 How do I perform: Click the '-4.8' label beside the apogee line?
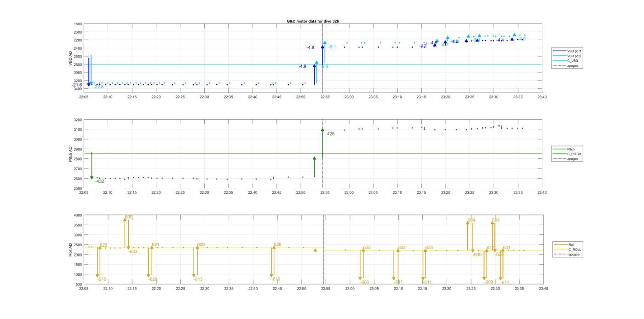(x=310, y=48)
